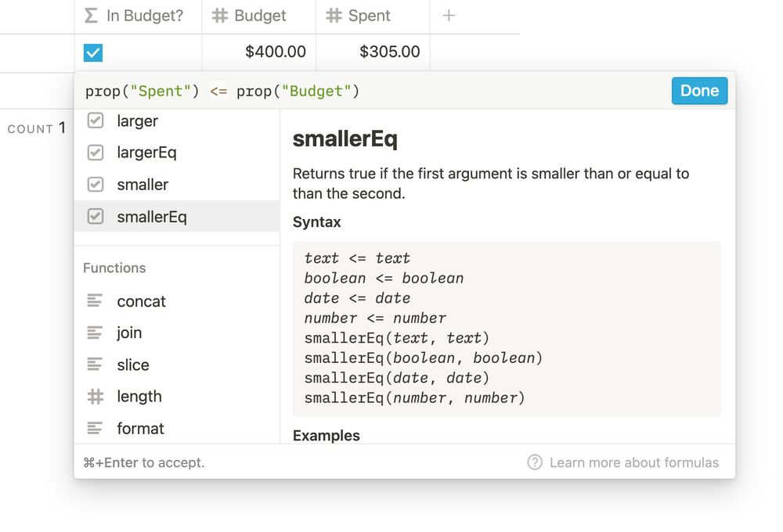Click the text icon beside join

click(x=96, y=333)
